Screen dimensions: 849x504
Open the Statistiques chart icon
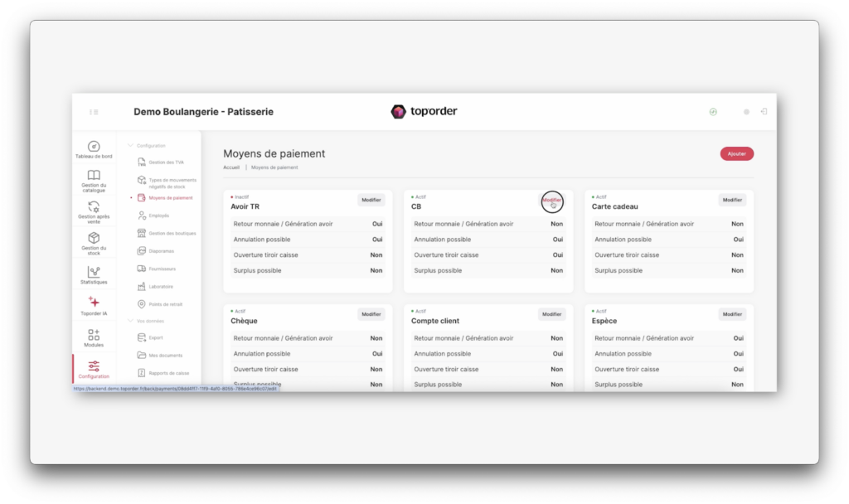click(94, 273)
